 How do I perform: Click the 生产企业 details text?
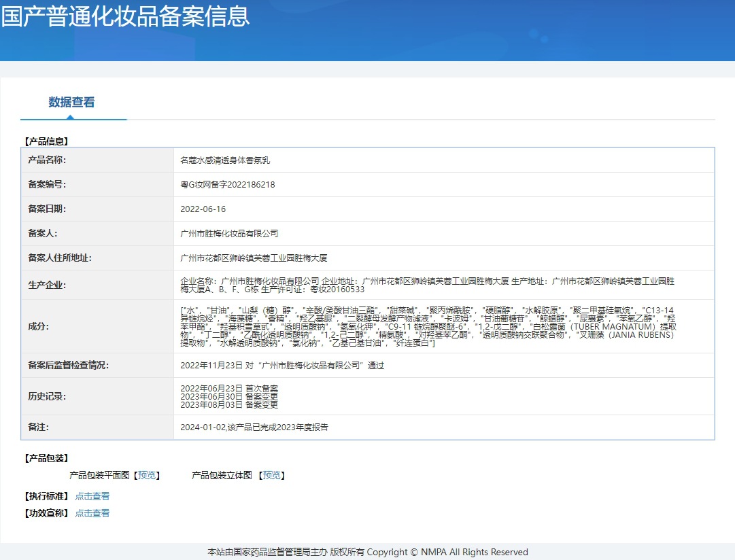[x=428, y=285]
